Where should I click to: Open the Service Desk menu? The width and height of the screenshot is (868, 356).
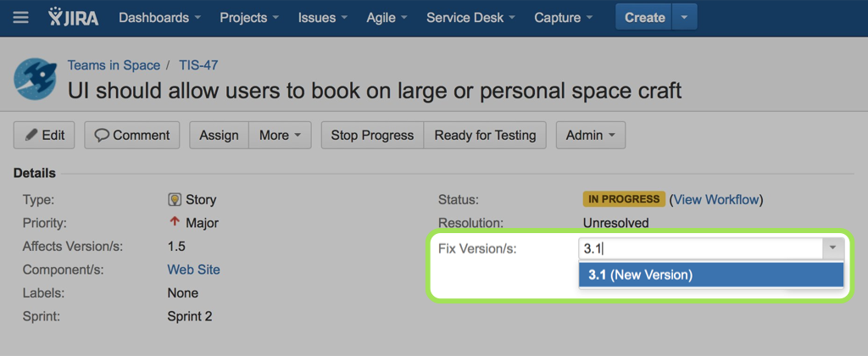coord(470,18)
